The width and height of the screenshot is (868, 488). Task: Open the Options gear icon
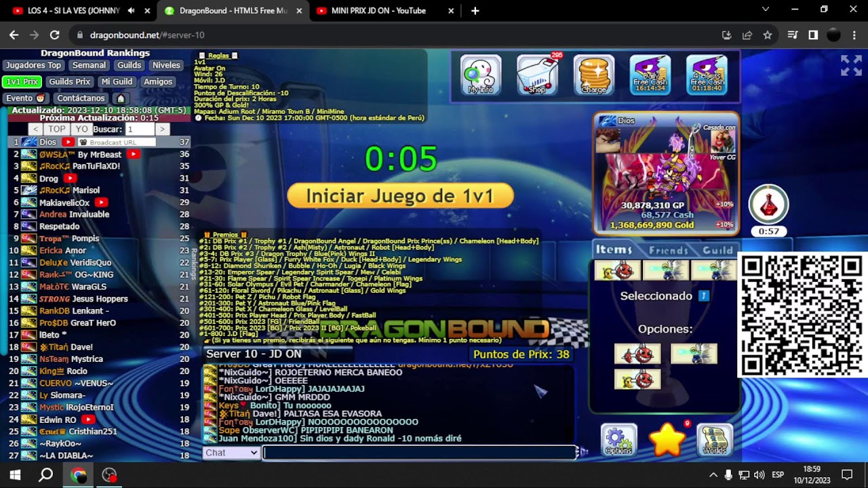pyautogui.click(x=618, y=441)
